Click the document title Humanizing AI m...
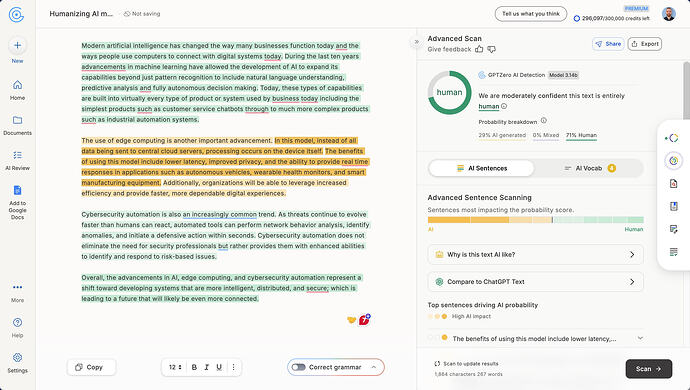The image size is (690, 390). (81, 14)
